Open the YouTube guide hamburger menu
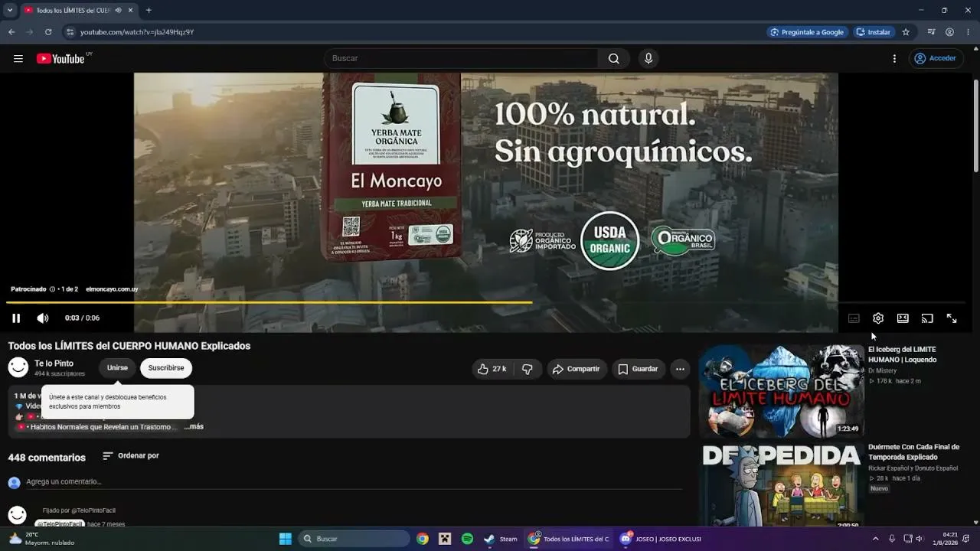This screenshot has width=980, height=551. pos(18,58)
